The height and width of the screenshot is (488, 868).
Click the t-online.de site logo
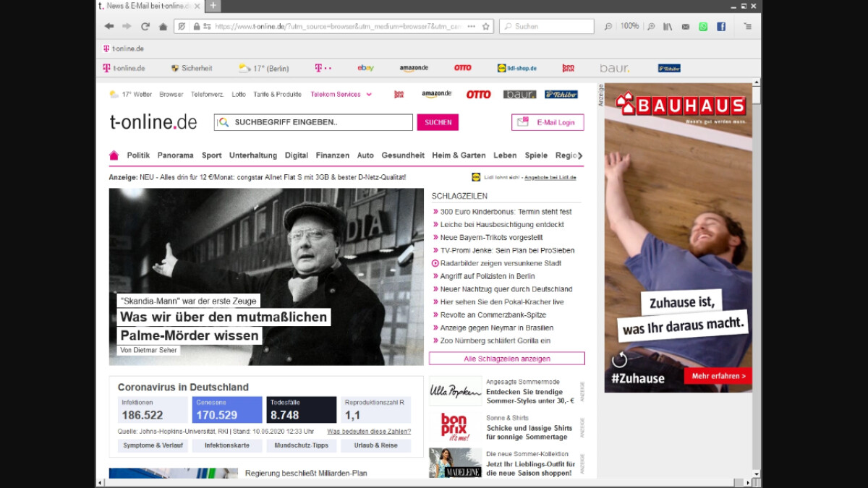pyautogui.click(x=153, y=121)
